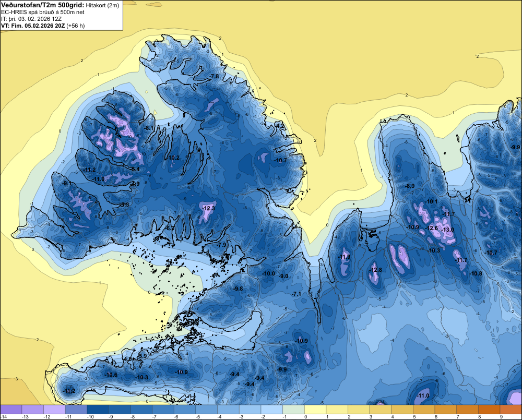
Task: Click the -12.3 temperature label
Action: [208, 208]
